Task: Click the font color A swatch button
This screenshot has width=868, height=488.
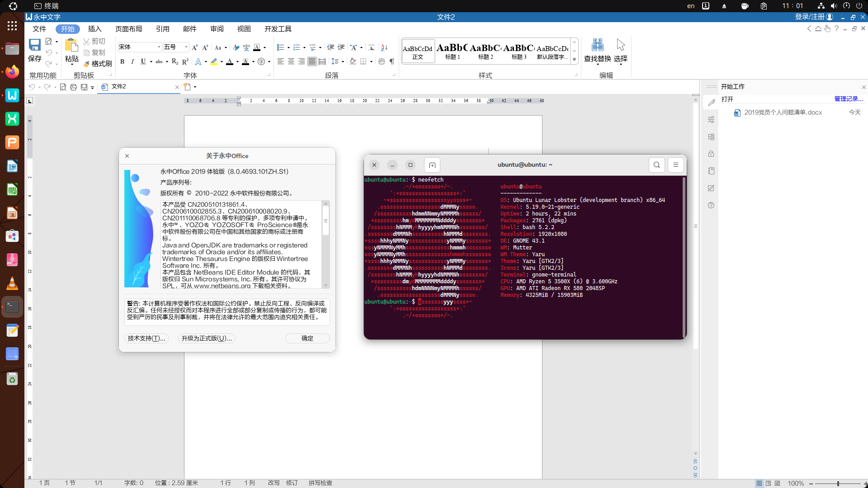Action: [230, 61]
